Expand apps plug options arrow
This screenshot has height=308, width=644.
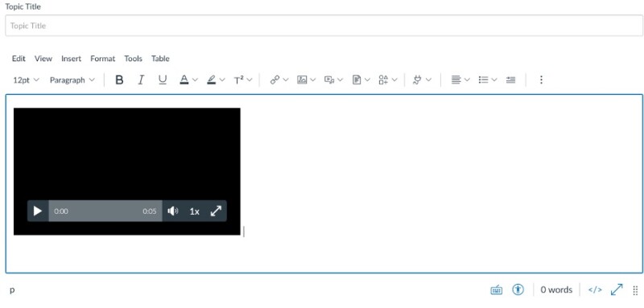click(429, 80)
